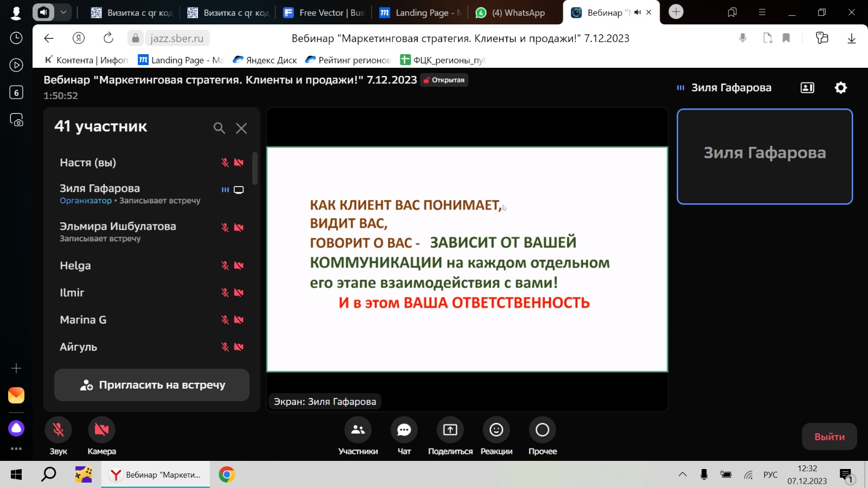This screenshot has width=868, height=488.
Task: Click camera-off icon for Ilmir
Action: click(239, 293)
